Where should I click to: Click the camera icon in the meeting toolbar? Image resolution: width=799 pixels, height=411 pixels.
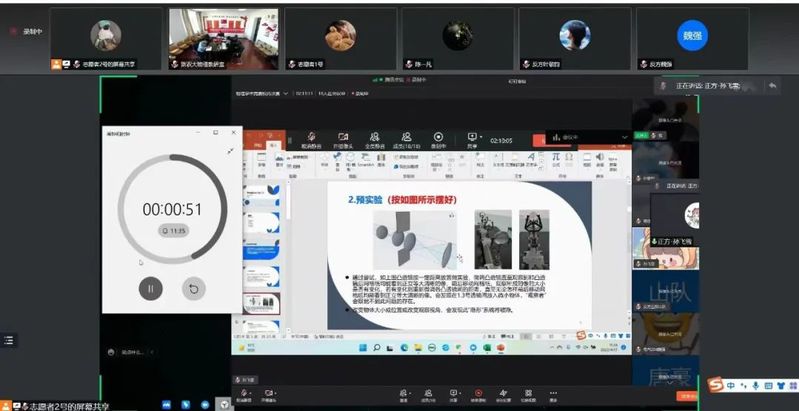coord(342,138)
